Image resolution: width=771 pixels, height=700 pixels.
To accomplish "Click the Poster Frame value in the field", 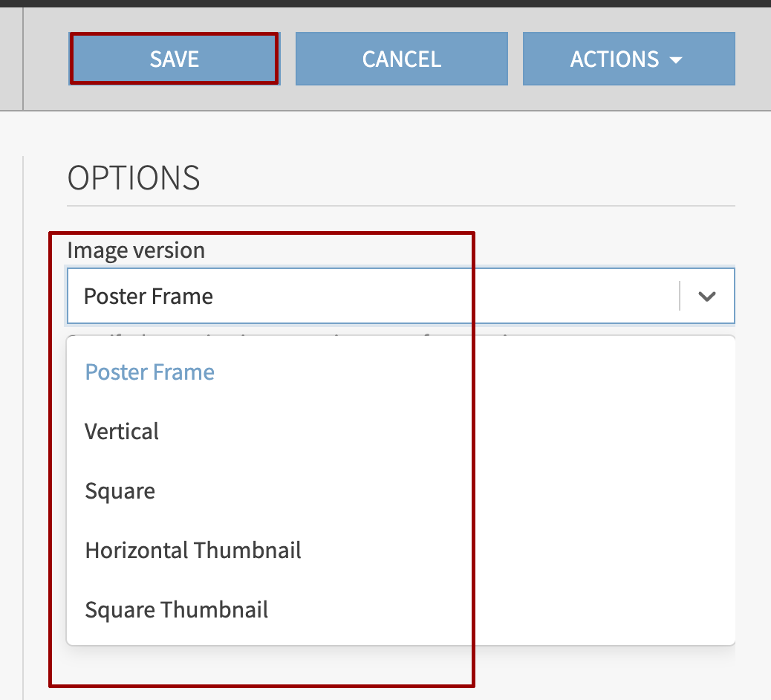I will 149,296.
